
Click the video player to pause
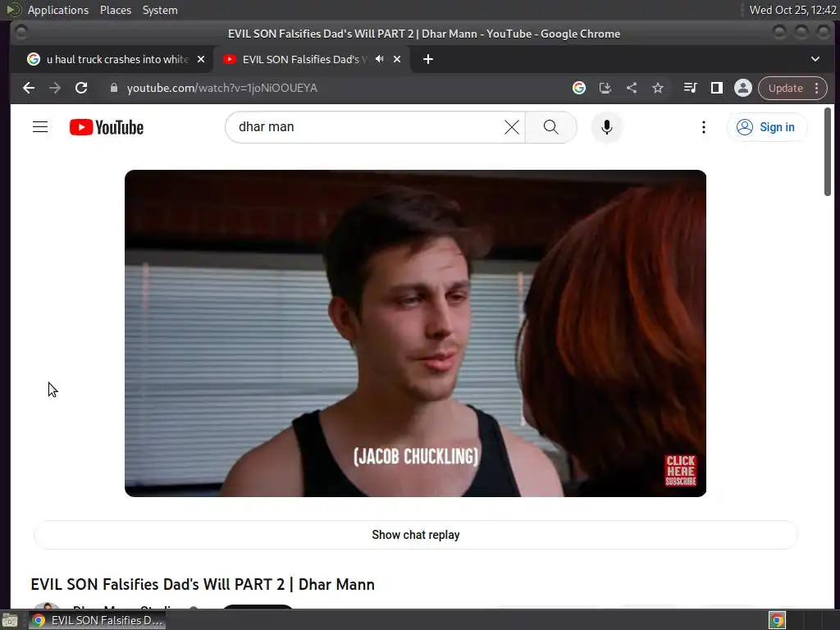pyautogui.click(x=415, y=333)
